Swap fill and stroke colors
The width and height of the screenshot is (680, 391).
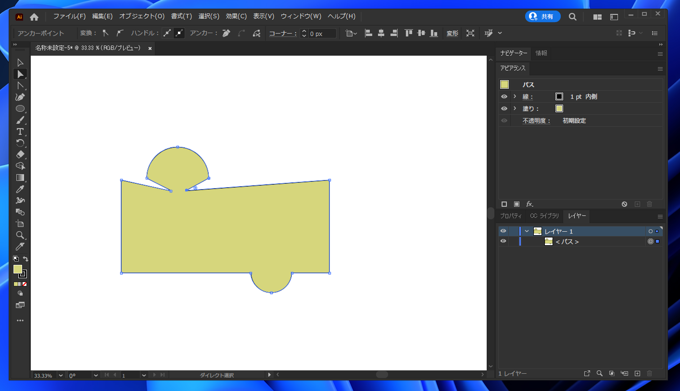click(26, 259)
